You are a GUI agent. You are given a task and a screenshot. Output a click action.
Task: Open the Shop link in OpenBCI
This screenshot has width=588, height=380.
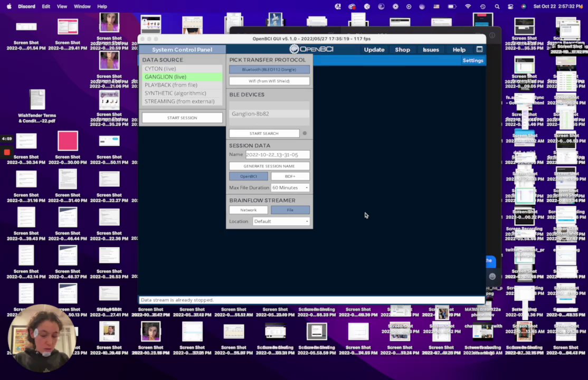[x=402, y=50]
